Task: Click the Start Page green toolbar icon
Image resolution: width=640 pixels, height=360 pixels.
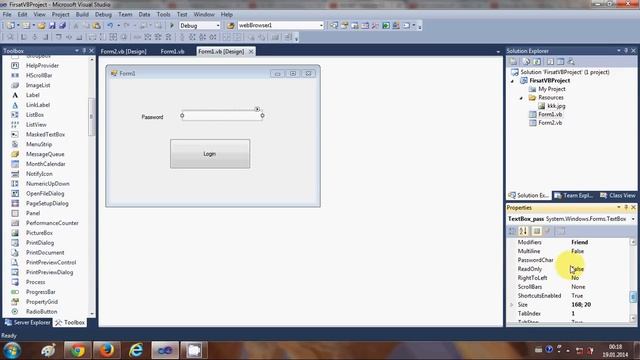Action: tap(386, 25)
